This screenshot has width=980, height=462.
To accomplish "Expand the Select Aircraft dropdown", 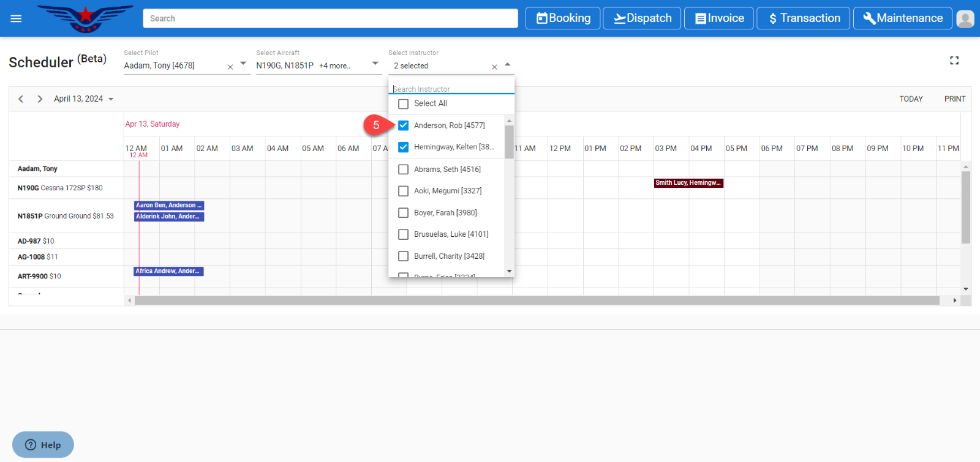I will coord(375,64).
